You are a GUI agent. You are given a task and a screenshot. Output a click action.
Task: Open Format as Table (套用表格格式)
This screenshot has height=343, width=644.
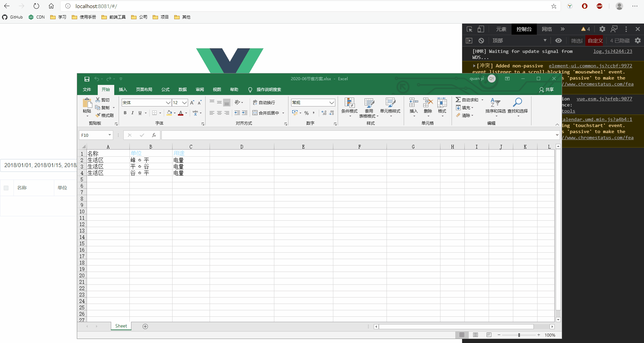click(369, 107)
